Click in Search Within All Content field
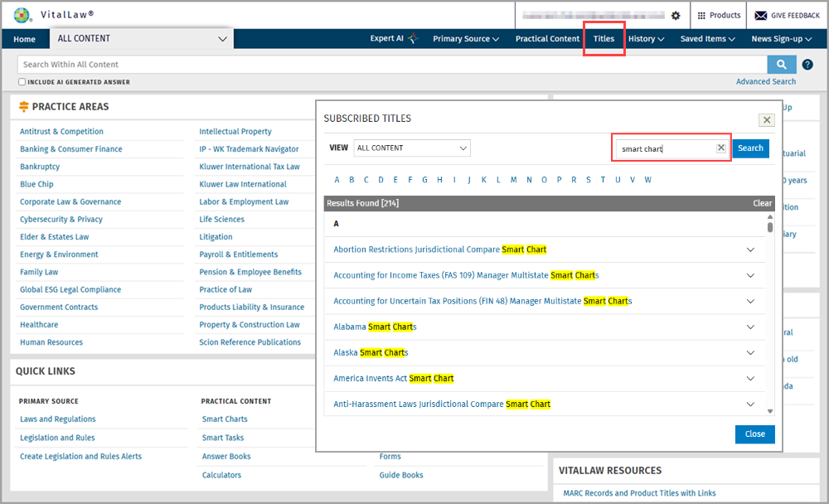The width and height of the screenshot is (829, 504). click(392, 65)
